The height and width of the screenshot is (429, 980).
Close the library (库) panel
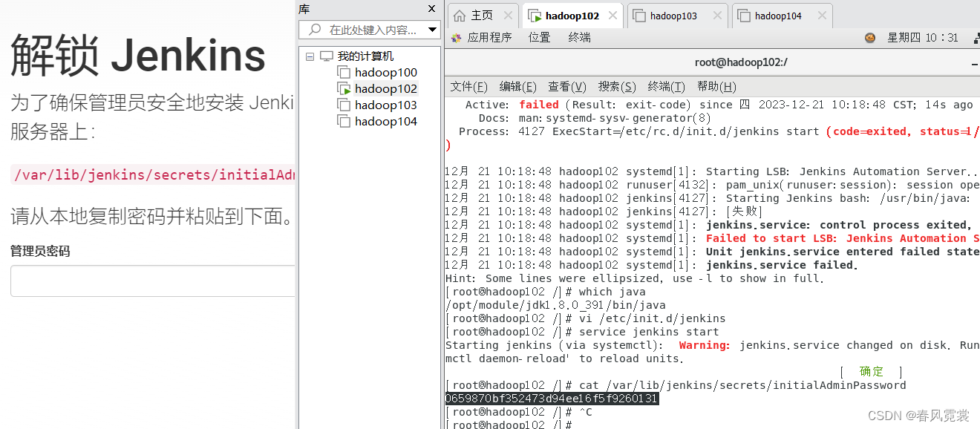click(432, 9)
